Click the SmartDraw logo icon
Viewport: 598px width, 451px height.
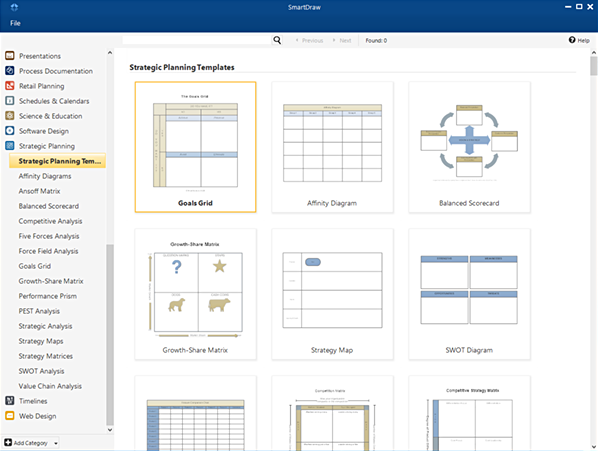[x=14, y=7]
